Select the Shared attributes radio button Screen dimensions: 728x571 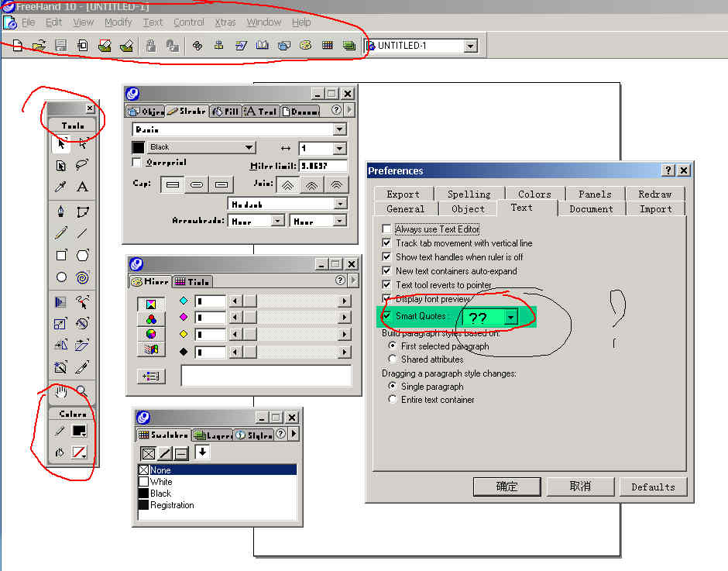pos(393,359)
